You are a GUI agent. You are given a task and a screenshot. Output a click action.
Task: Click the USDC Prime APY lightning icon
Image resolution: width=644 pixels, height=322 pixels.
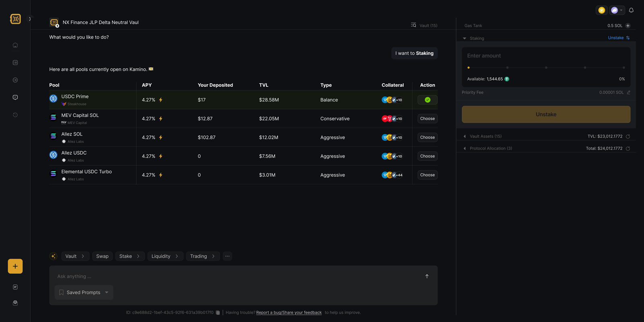[161, 100]
